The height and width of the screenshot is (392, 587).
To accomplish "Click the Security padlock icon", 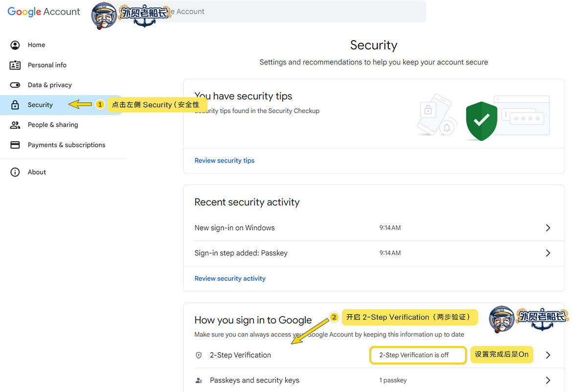I will pos(15,105).
